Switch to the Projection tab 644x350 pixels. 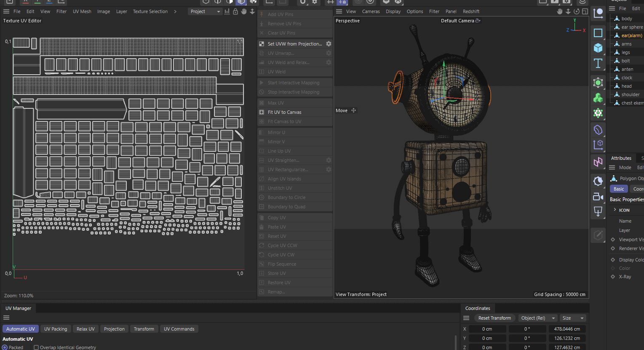114,329
